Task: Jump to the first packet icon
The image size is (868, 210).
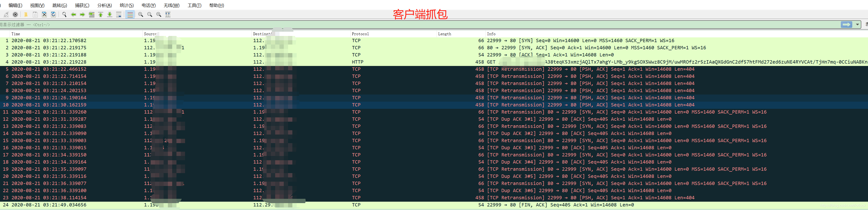Action: point(100,15)
